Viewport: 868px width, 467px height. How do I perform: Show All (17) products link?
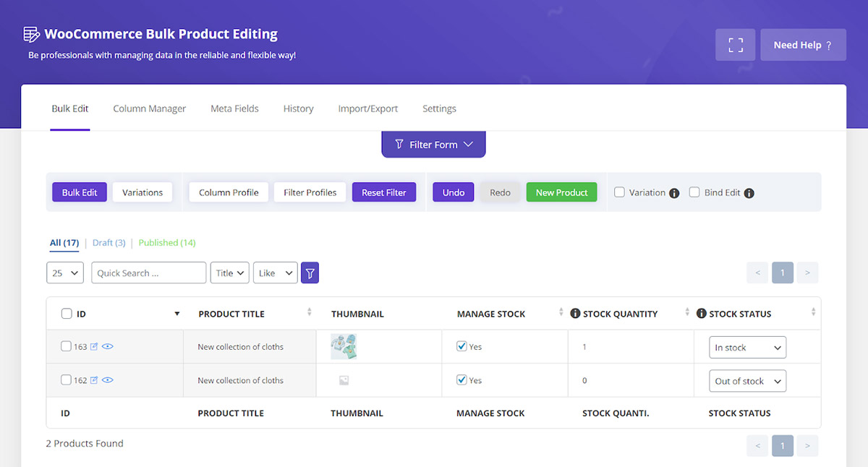click(x=64, y=243)
